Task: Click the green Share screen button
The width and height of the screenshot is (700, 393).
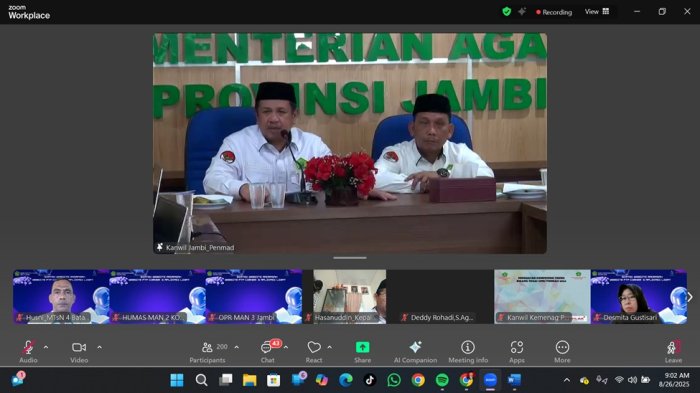Action: pos(362,351)
